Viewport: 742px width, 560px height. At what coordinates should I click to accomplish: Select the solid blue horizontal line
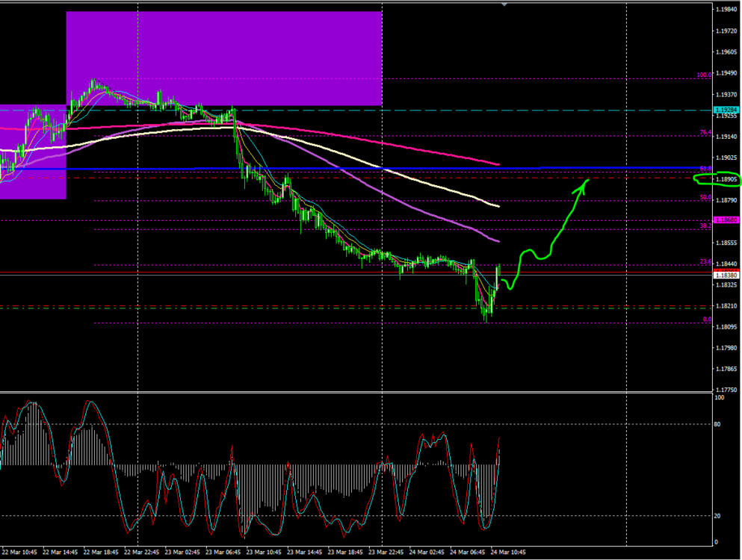tap(356, 168)
